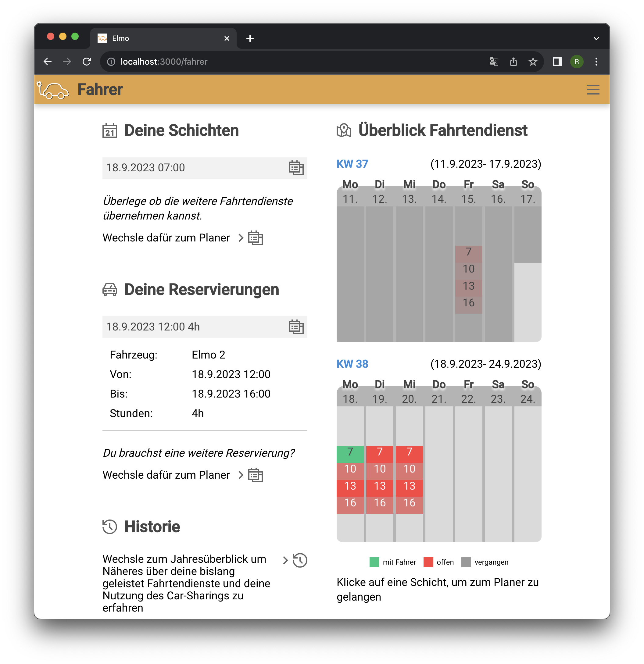Select the 13 shift on Wednesday 20.
644x664 pixels.
pos(409,488)
